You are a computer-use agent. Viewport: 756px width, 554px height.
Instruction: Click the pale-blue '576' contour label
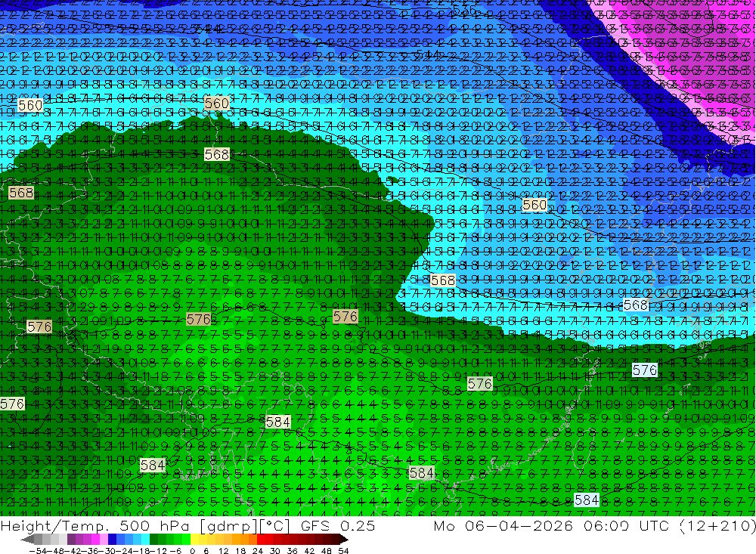(645, 370)
